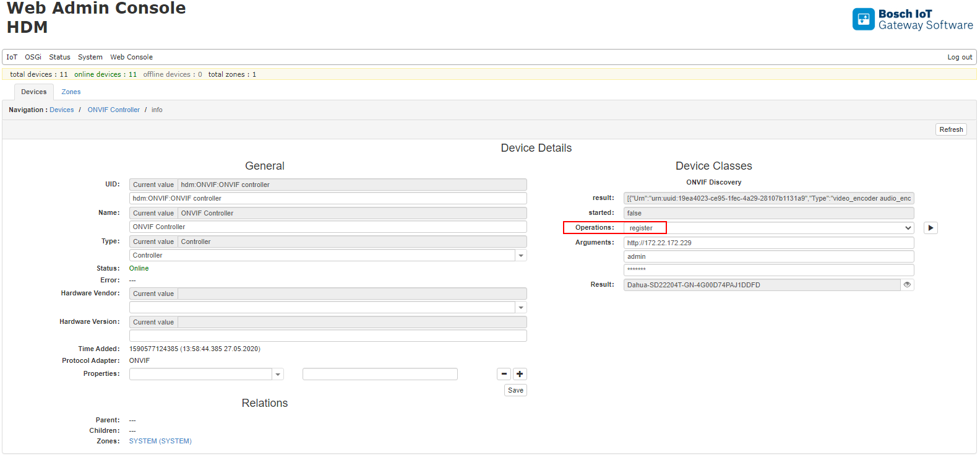Show the hidden result value using the eye icon

coord(907,285)
